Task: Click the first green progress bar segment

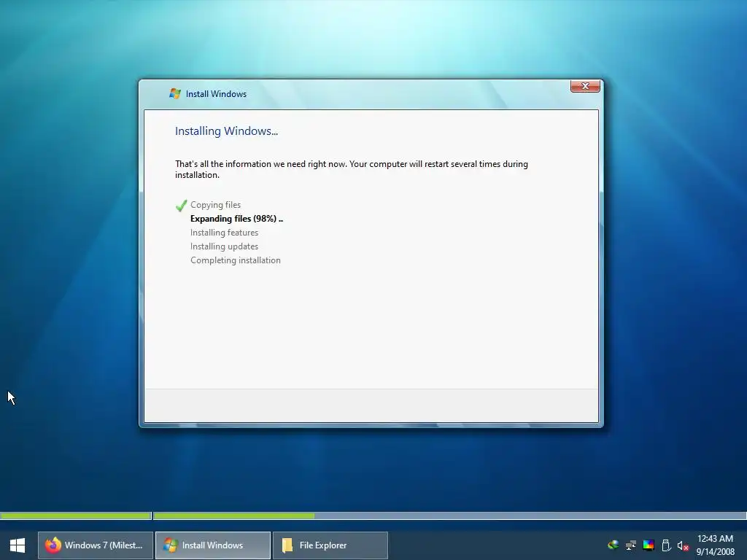Action: [x=76, y=516]
